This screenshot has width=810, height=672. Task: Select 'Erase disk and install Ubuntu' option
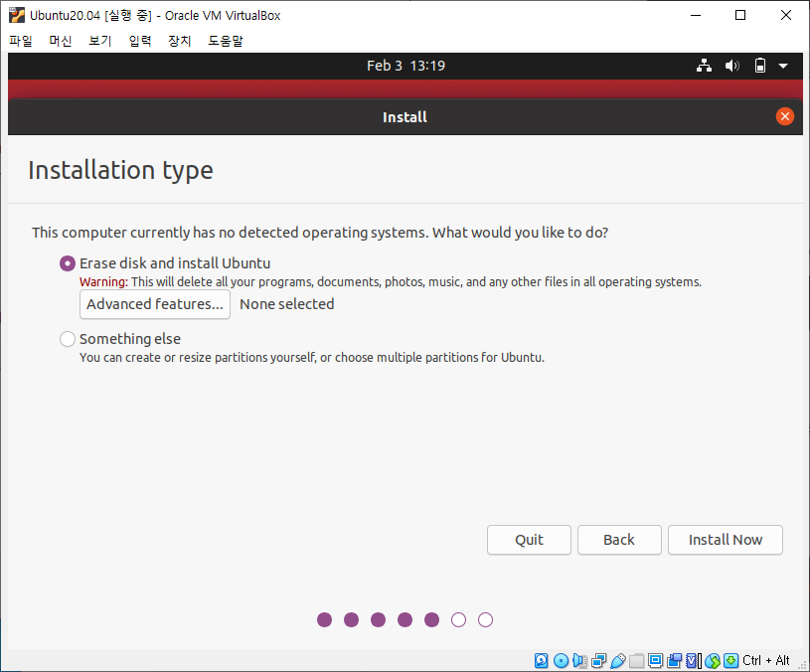68,263
